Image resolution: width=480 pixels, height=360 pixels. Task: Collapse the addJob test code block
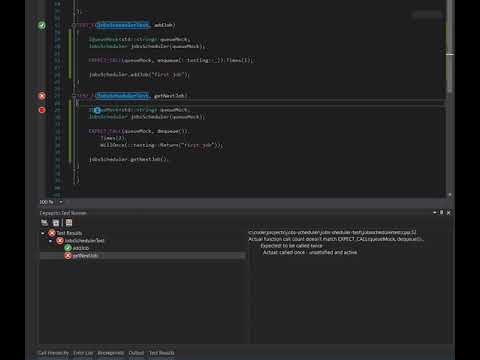(x=74, y=25)
